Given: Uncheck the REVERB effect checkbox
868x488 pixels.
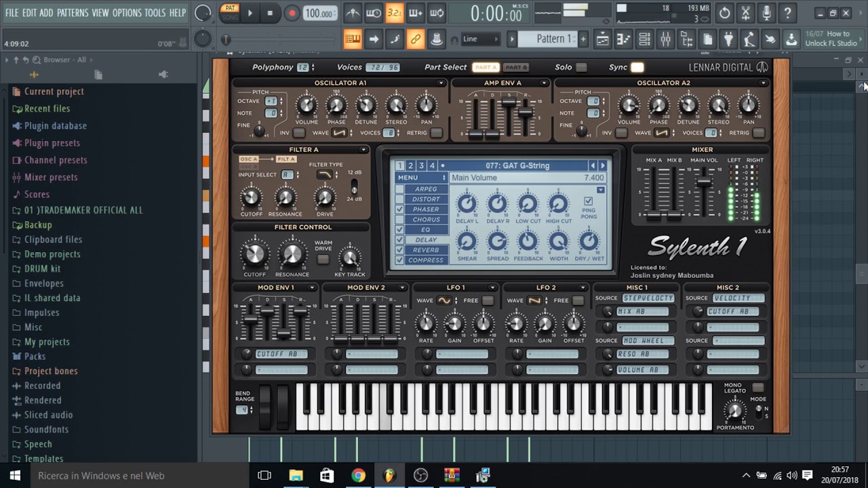Looking at the screenshot, I should pyautogui.click(x=400, y=250).
